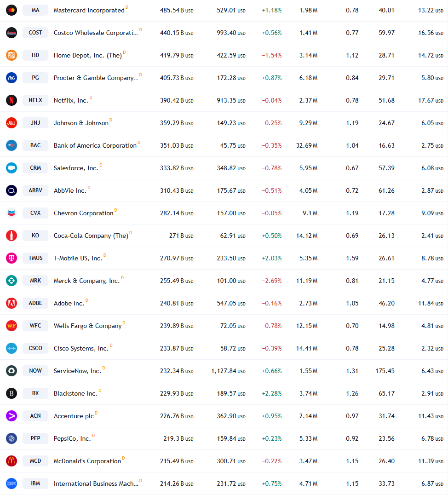Click Salesforce price 348.82 USD
Screen dimensions: 448x495
231,168
